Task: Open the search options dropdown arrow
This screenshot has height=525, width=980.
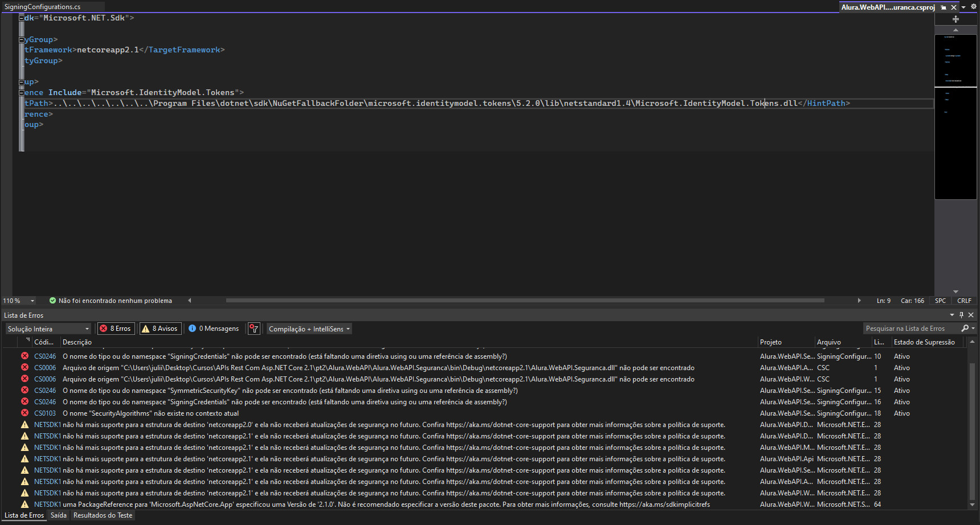Action: (x=973, y=329)
